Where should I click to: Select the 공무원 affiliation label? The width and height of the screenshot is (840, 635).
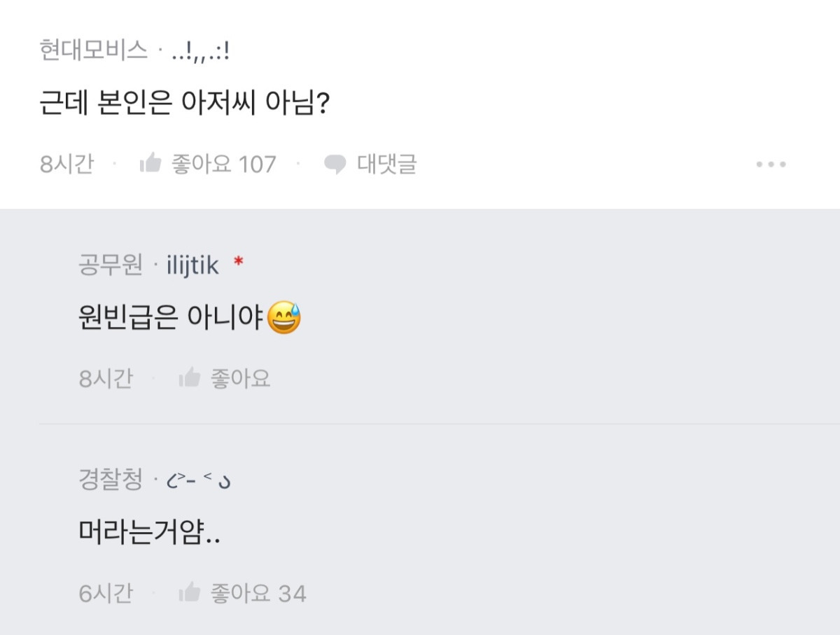(111, 265)
